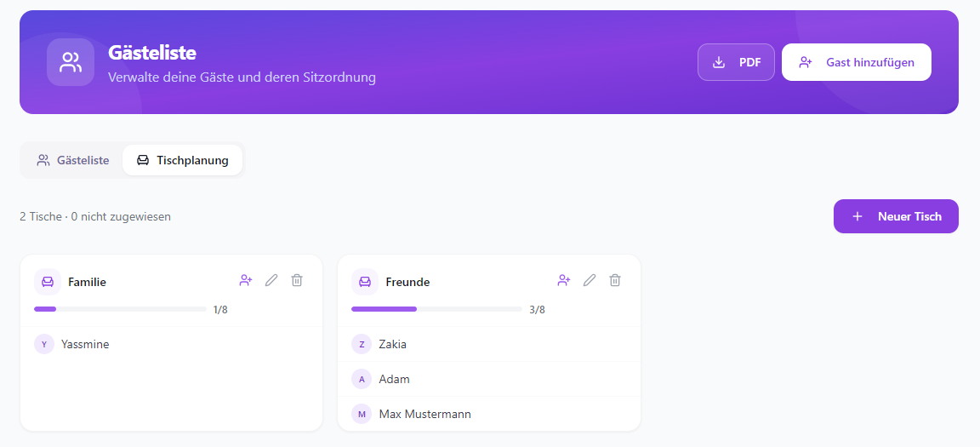Viewport: 980px width, 447px height.
Task: Select guest Adam in Freunde table
Action: [489, 379]
